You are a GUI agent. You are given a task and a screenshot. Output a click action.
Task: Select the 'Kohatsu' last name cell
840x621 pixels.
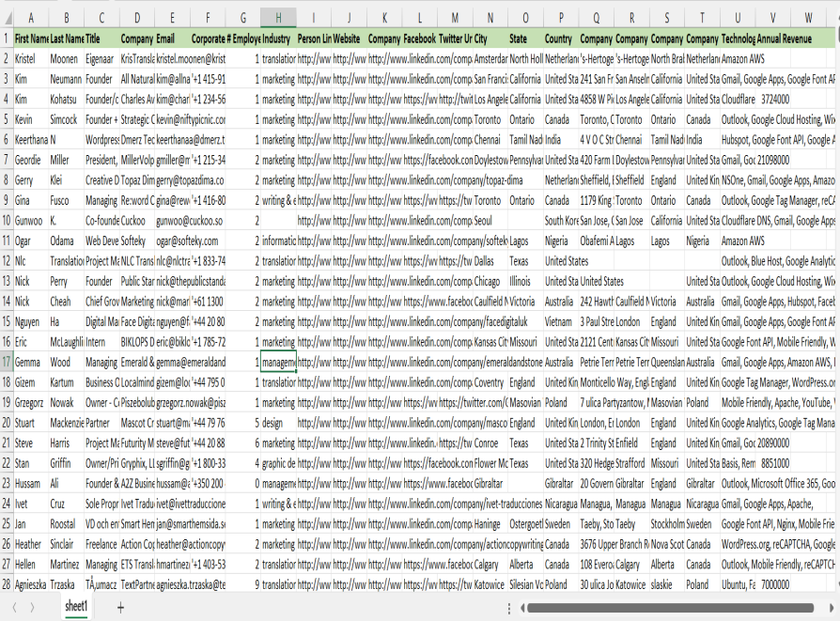point(67,100)
